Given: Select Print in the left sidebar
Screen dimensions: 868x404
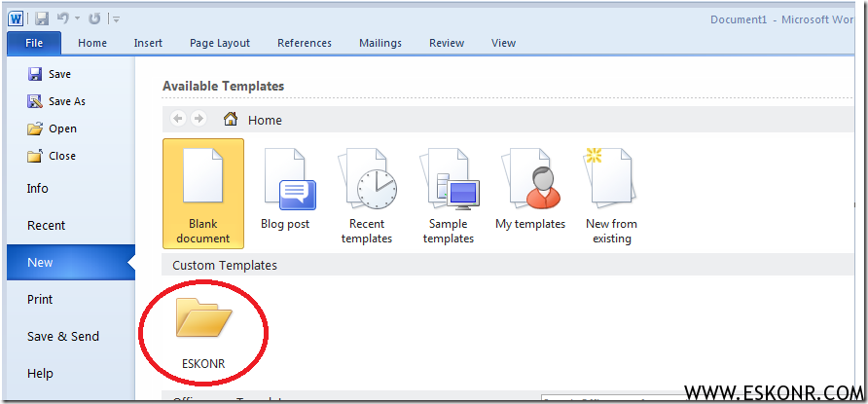Looking at the screenshot, I should [40, 300].
